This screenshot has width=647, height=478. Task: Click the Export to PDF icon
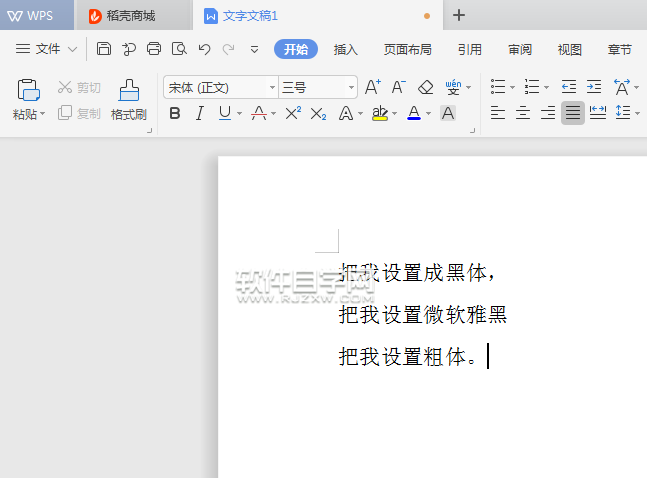129,49
